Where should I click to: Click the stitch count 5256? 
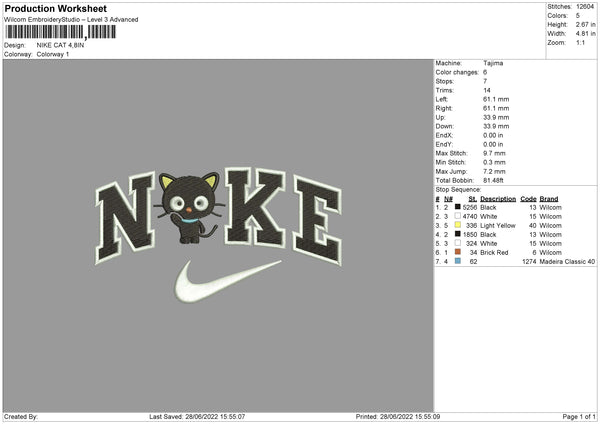[x=470, y=207]
